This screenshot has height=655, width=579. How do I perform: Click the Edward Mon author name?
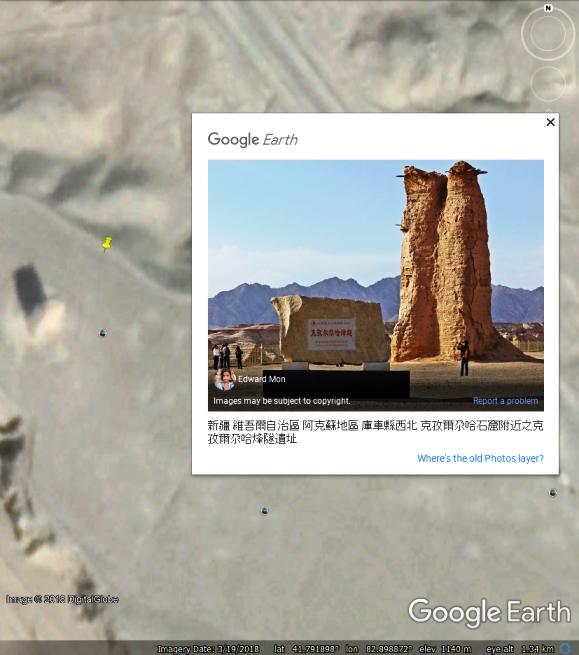[262, 379]
